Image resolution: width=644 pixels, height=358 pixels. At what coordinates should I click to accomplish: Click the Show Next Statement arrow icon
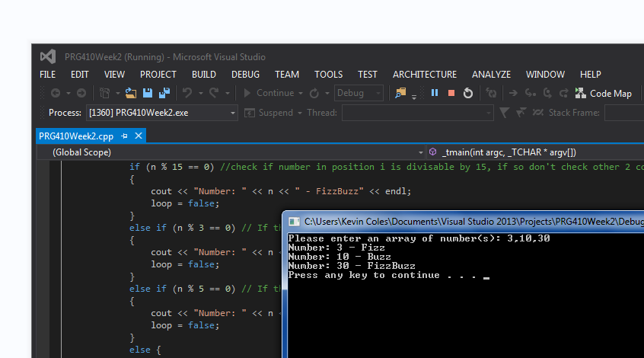coord(513,93)
